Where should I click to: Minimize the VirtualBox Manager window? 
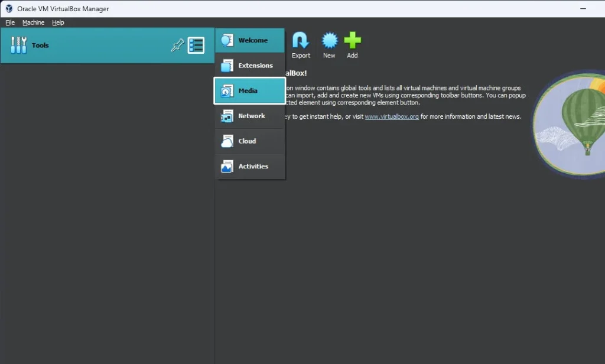583,8
